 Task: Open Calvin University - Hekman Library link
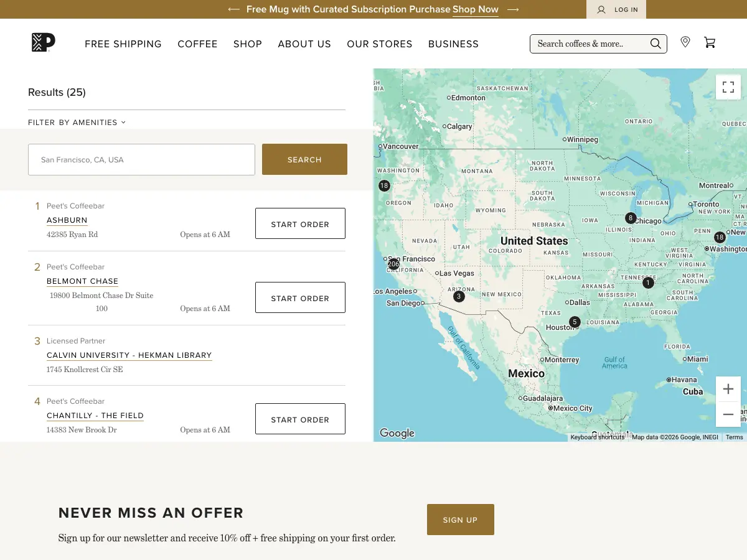point(129,355)
